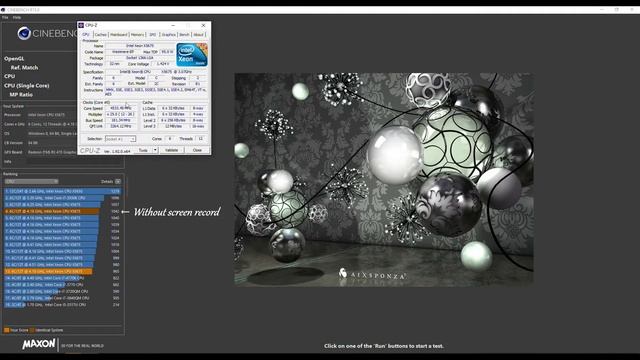Select ranking row 16 Core i7-3720QM
This screenshot has width=640, height=360.
click(63, 291)
